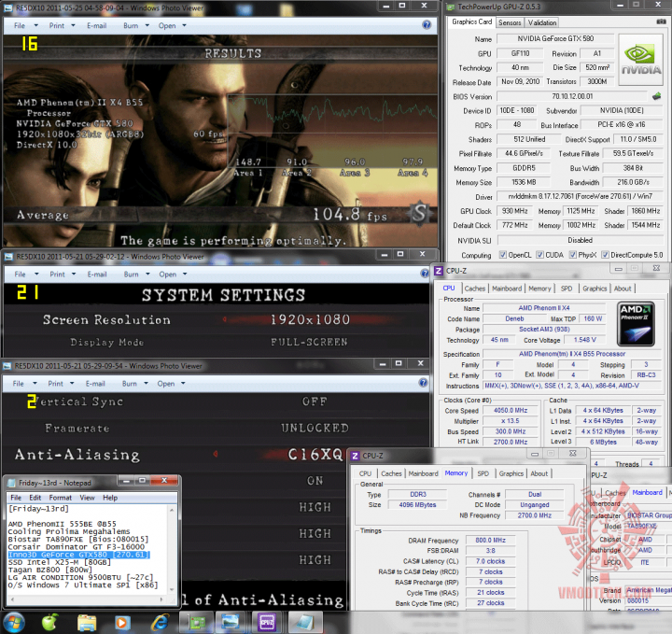Click the NVIDIA logo in GPU-Z
This screenshot has width=672, height=634.
pos(640,61)
